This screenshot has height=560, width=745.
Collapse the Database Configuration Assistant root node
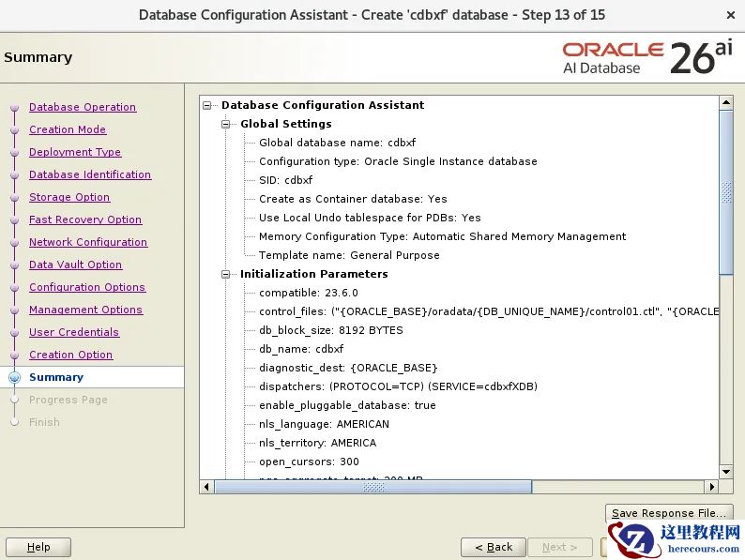coord(207,105)
